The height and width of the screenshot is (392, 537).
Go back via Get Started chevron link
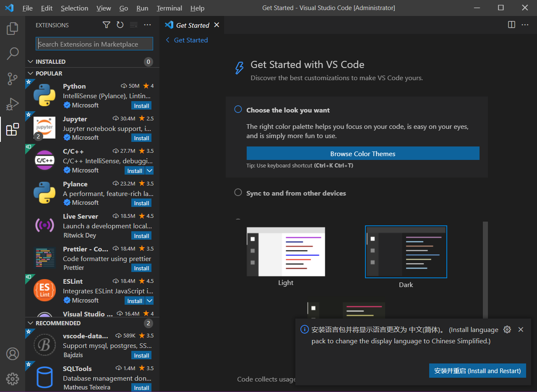point(187,40)
